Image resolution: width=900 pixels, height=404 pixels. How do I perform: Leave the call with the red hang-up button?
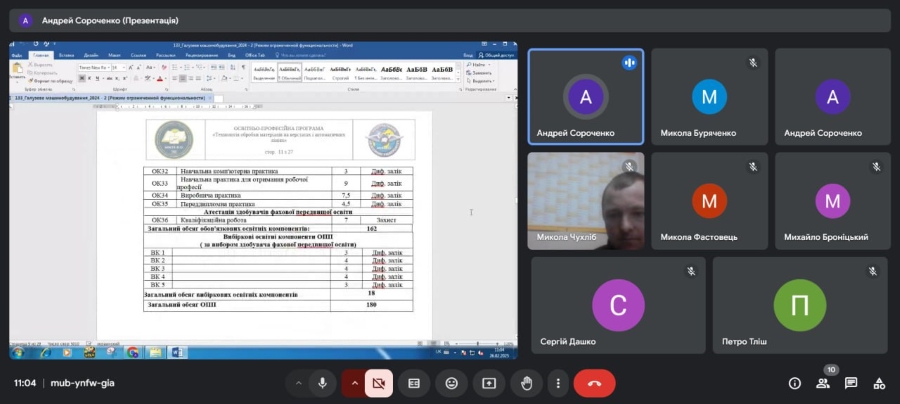(594, 383)
